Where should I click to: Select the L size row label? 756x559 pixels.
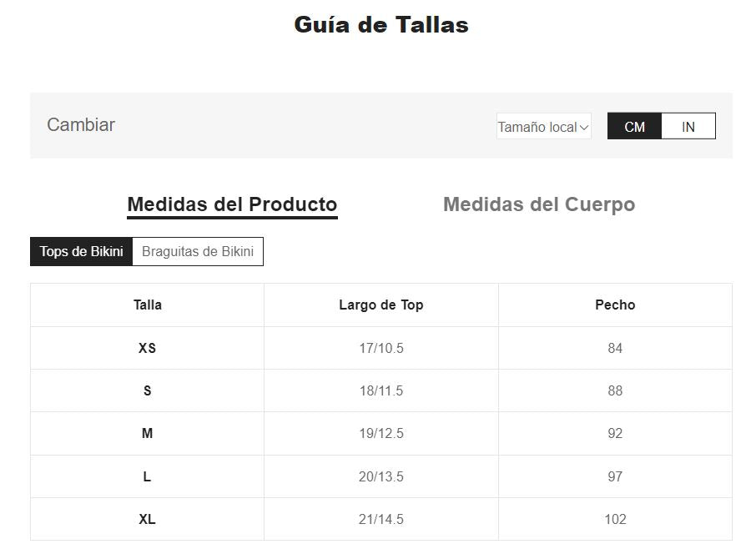pyautogui.click(x=148, y=476)
